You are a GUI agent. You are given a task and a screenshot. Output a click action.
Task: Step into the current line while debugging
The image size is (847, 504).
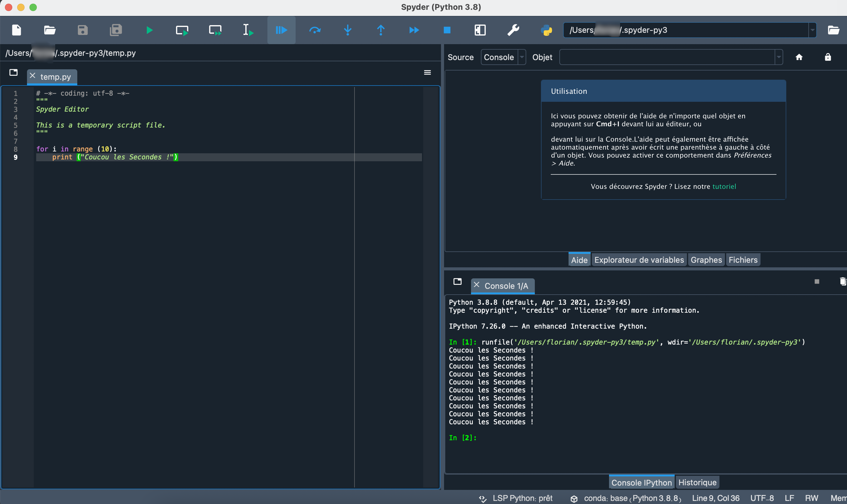pyautogui.click(x=348, y=30)
